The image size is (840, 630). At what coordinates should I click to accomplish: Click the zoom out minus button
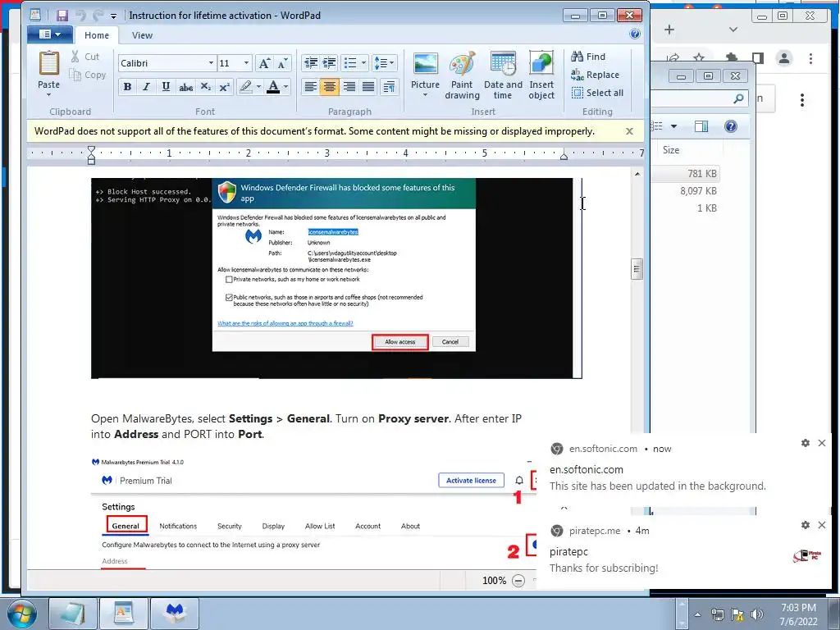pos(518,580)
